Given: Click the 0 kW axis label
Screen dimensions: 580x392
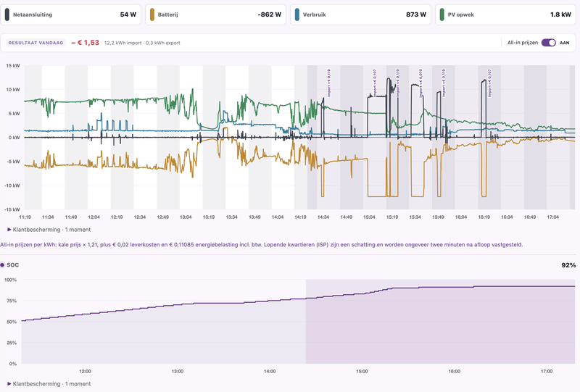Looking at the screenshot, I should tap(14, 138).
